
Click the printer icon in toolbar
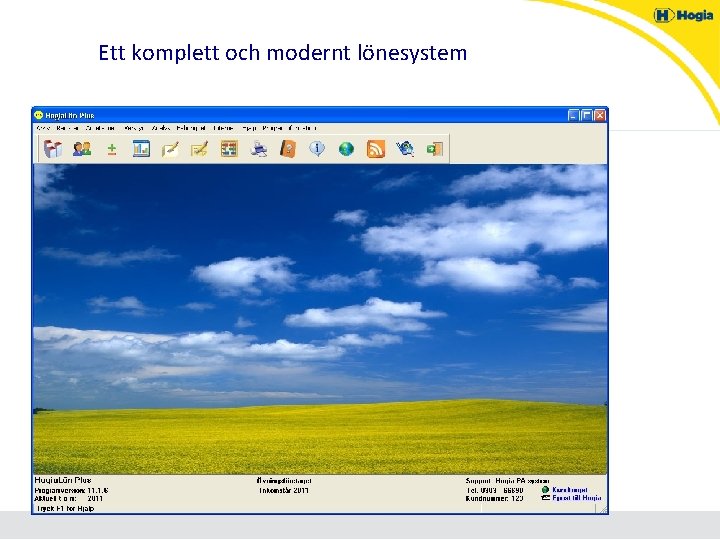(x=259, y=149)
